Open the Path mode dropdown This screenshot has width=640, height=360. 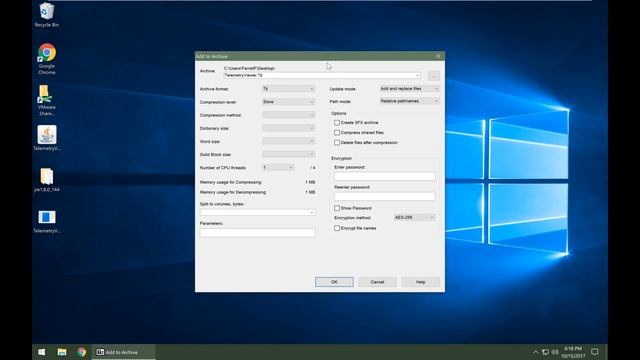pos(409,101)
